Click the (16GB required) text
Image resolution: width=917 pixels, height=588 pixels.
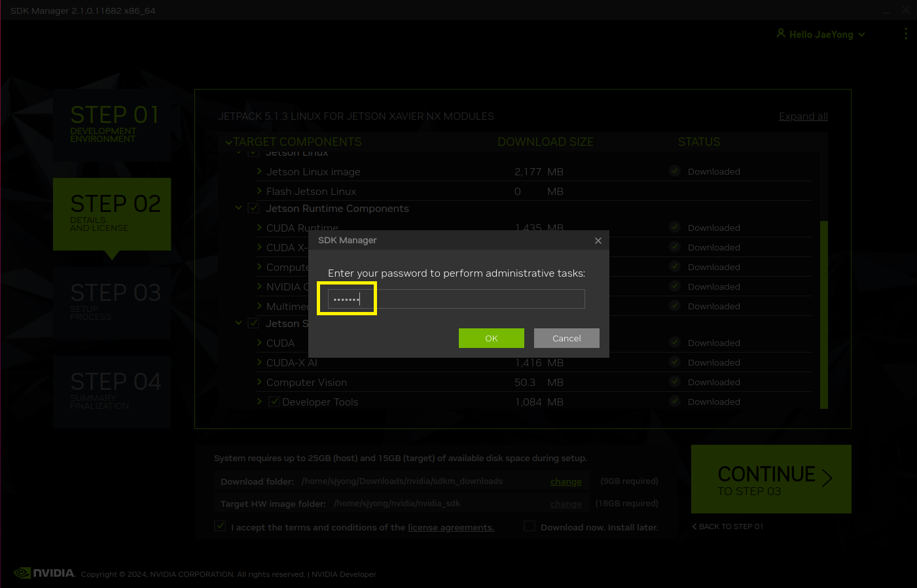626,504
